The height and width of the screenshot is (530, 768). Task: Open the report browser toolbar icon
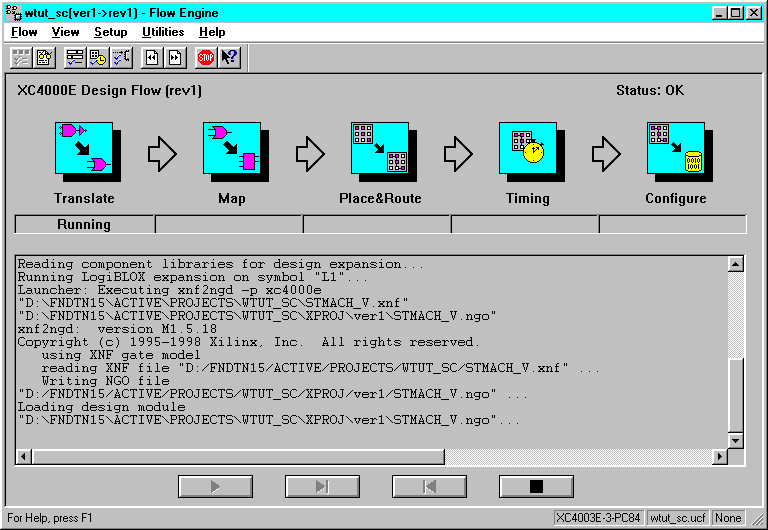44,58
